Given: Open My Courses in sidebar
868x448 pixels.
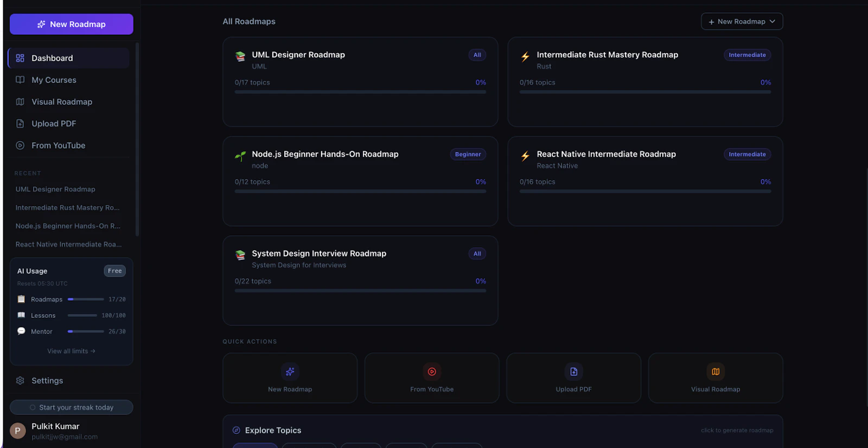Looking at the screenshot, I should point(68,80).
